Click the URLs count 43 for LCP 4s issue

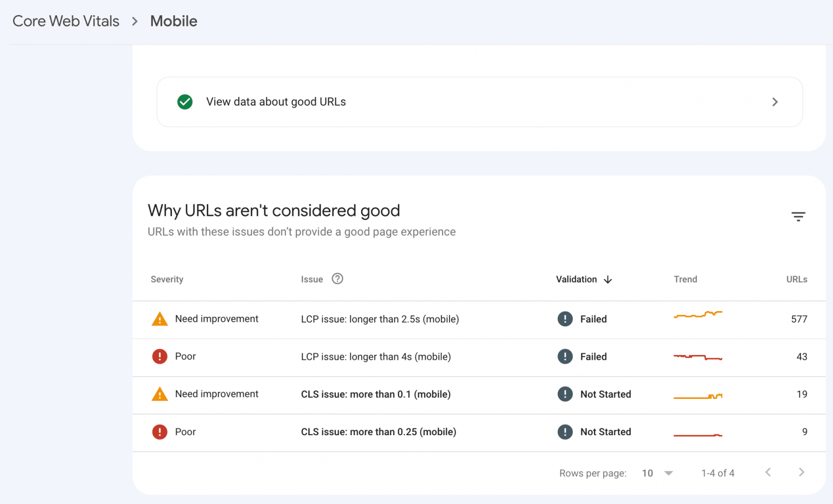802,357
